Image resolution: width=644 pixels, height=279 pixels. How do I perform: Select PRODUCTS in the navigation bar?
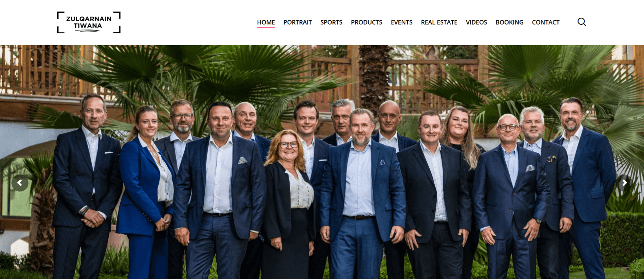tap(367, 22)
